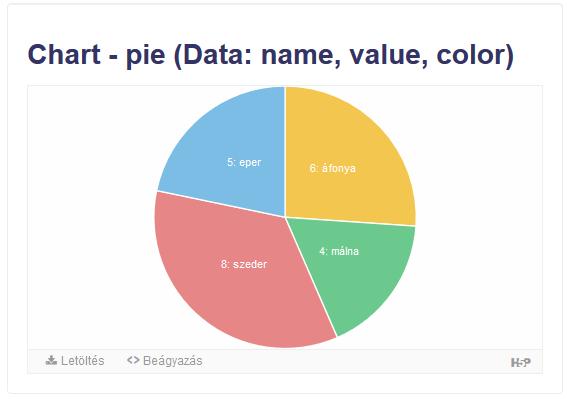
Task: Click the "5: eper" slice label
Action: pyautogui.click(x=244, y=162)
